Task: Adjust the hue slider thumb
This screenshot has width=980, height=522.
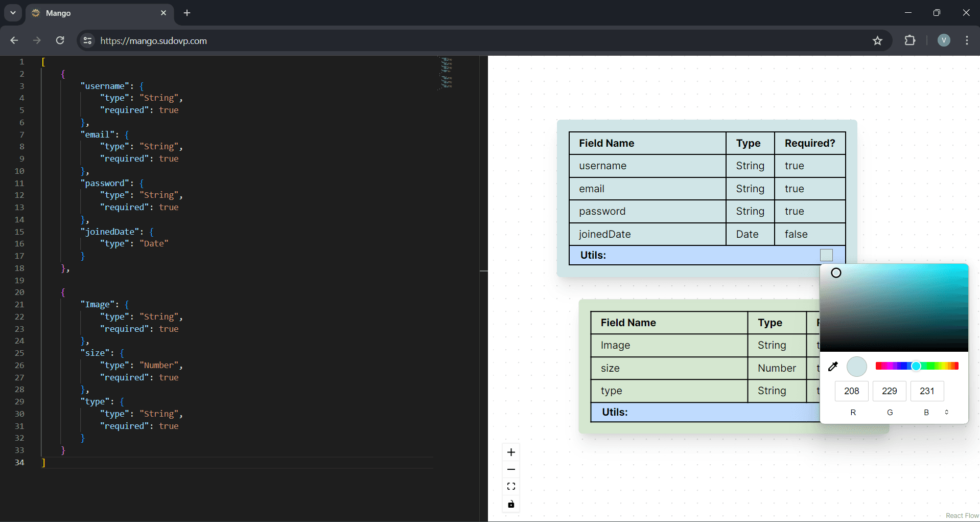Action: coord(916,366)
